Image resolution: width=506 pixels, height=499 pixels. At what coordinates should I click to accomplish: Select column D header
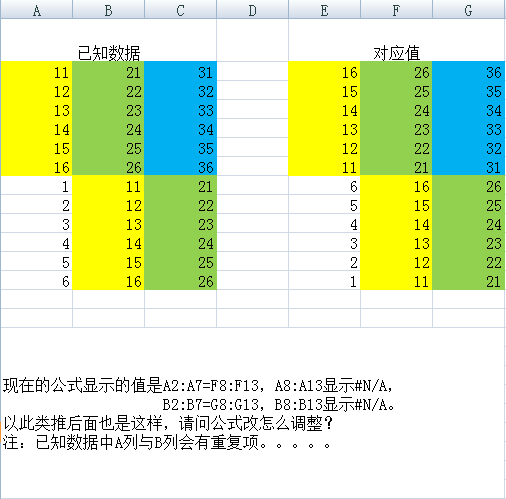click(x=252, y=10)
